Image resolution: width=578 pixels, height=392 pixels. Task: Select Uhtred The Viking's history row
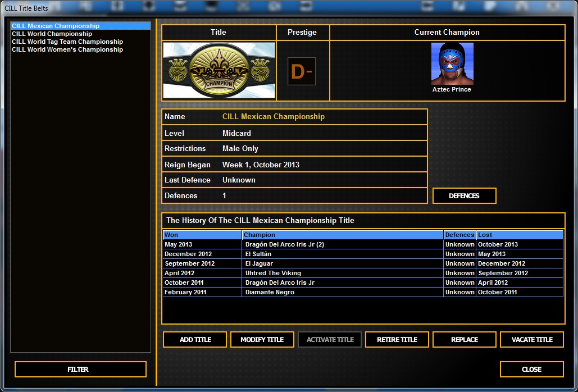click(337, 273)
